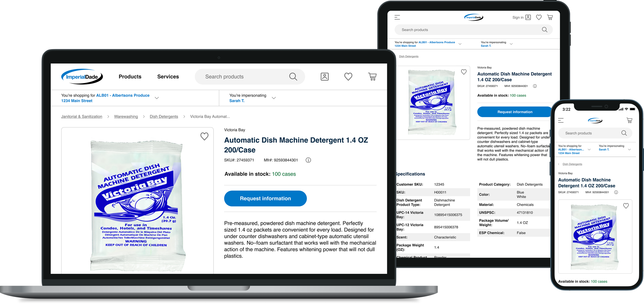Screen dimensions: 644x304
Task: Click the search magnifier icon on the laptop
Action: pos(293,77)
